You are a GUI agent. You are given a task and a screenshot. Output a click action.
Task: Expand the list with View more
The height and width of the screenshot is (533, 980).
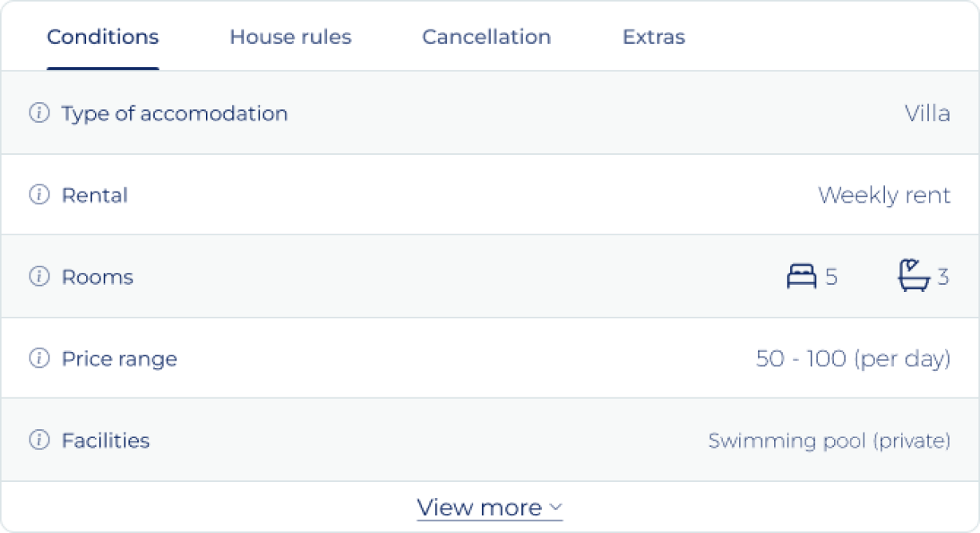[x=480, y=507]
